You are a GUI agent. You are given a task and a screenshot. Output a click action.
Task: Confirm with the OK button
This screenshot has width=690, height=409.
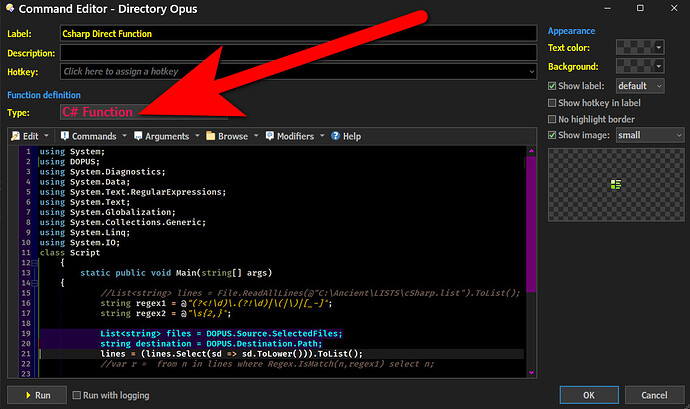tap(588, 395)
